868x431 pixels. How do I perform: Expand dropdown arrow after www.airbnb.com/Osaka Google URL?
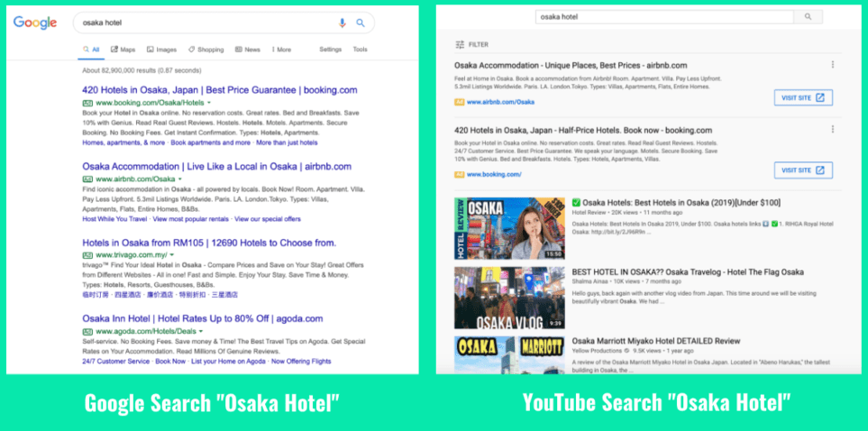pyautogui.click(x=180, y=179)
